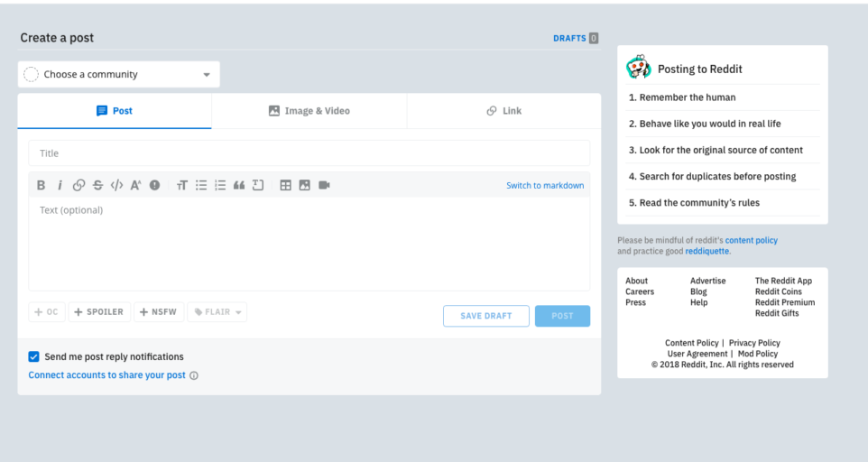Toggle italic formatting icon
Viewport: 868px width, 462px height.
coord(60,185)
